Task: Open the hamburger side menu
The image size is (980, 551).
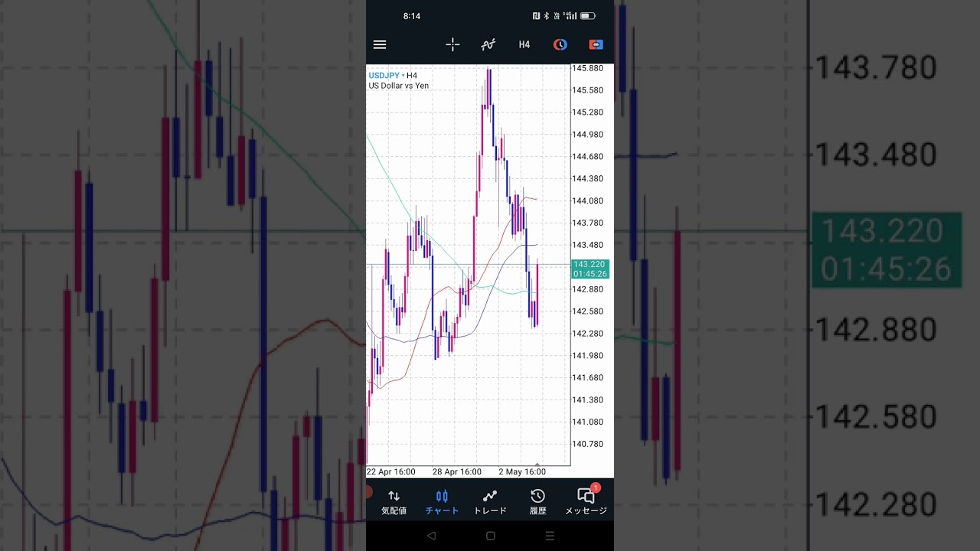Action: pyautogui.click(x=380, y=44)
